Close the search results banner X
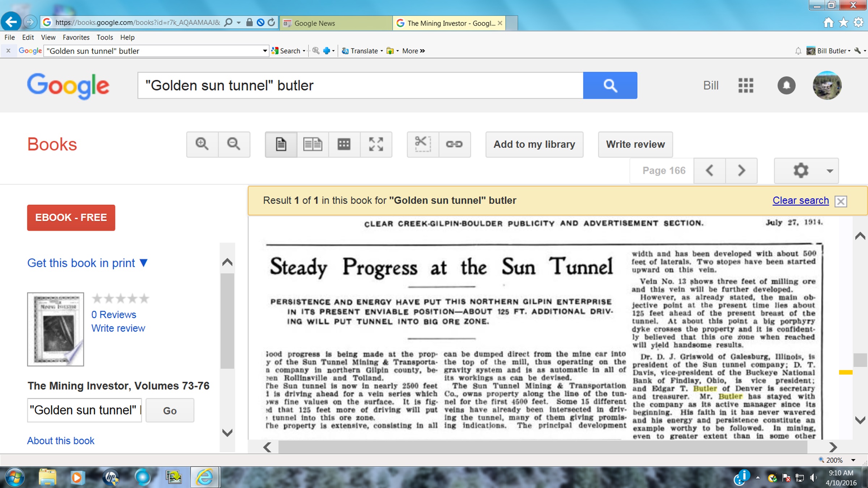This screenshot has width=868, height=488. point(841,201)
